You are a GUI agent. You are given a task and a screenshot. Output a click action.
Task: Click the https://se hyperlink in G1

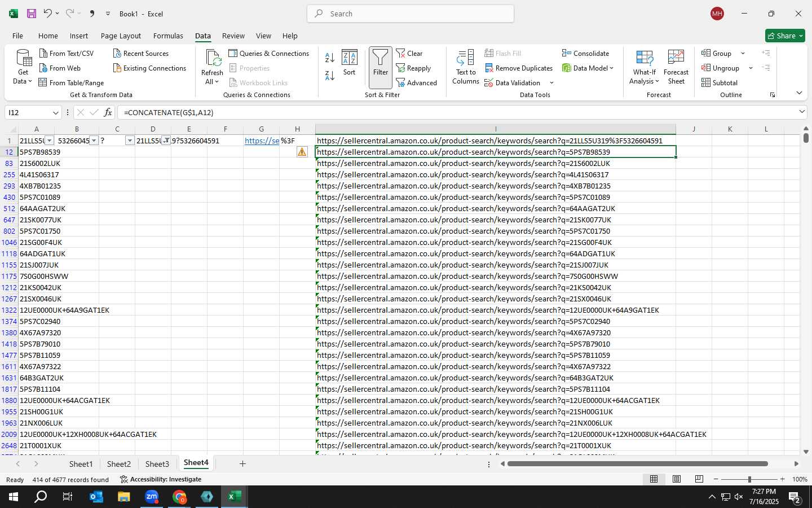point(262,141)
